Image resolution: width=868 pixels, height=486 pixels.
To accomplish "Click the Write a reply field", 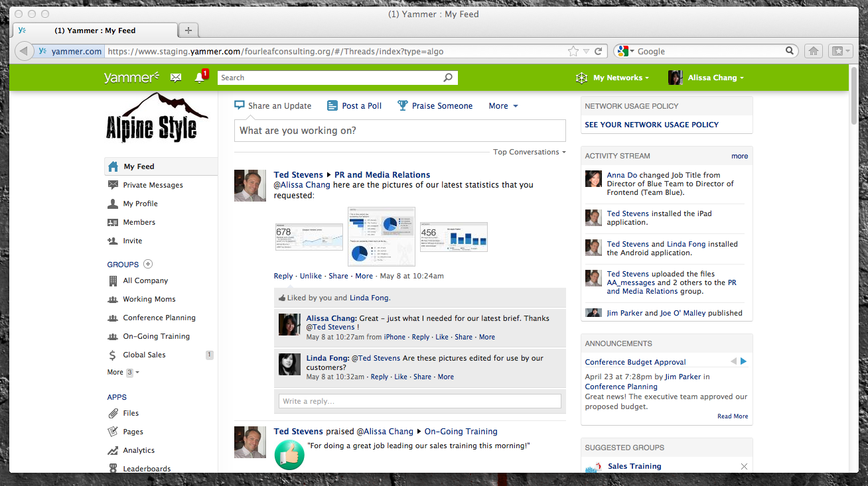I will (x=419, y=401).
